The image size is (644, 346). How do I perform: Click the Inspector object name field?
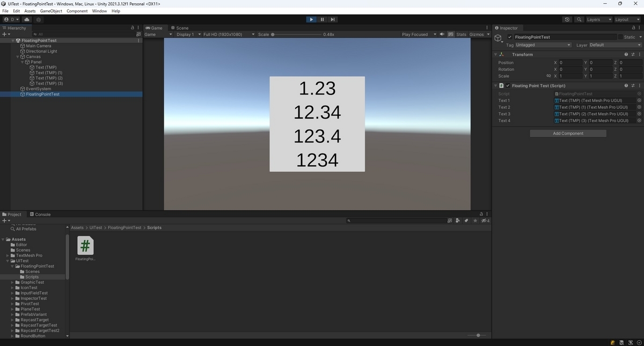point(565,37)
